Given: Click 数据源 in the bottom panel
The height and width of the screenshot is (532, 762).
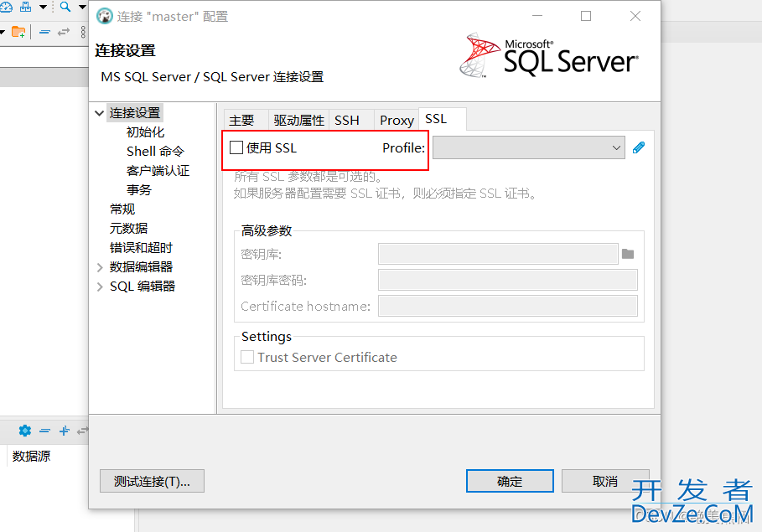Looking at the screenshot, I should [x=32, y=457].
